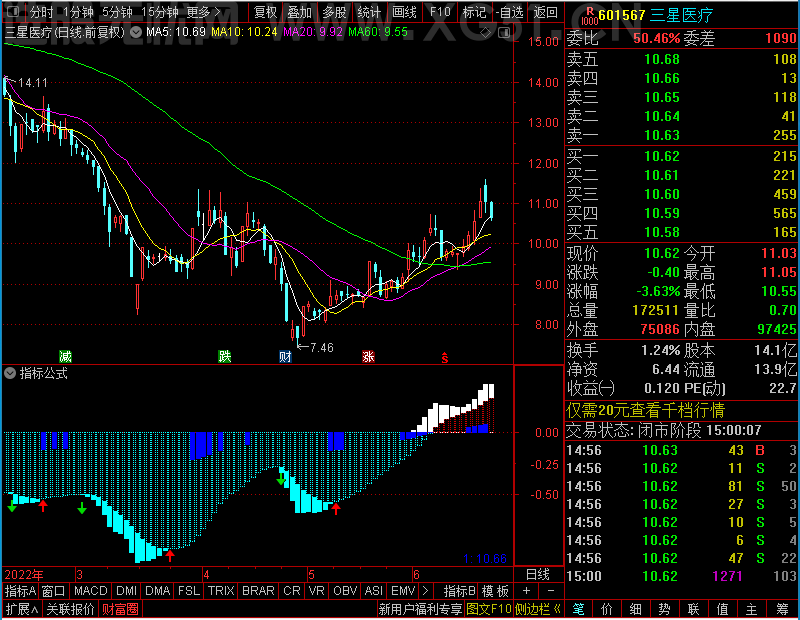Open 多股 multi-stock view
The image size is (800, 620).
tap(335, 12)
